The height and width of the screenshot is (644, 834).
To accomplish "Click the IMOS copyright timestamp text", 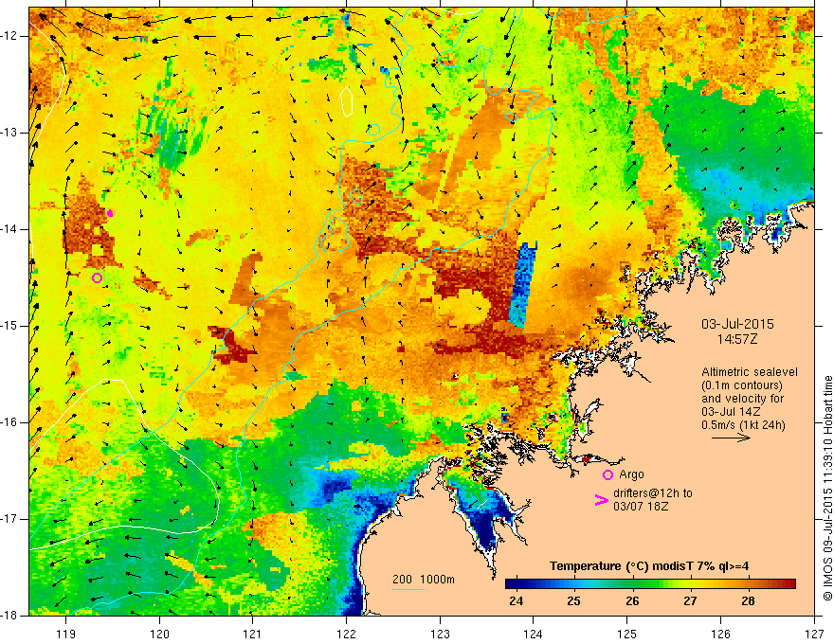I will 827,489.
